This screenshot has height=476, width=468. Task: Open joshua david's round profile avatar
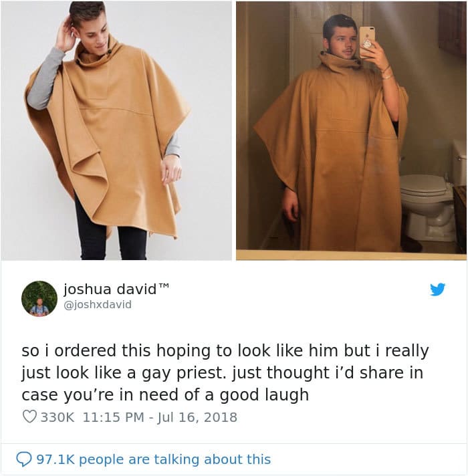coord(39,299)
